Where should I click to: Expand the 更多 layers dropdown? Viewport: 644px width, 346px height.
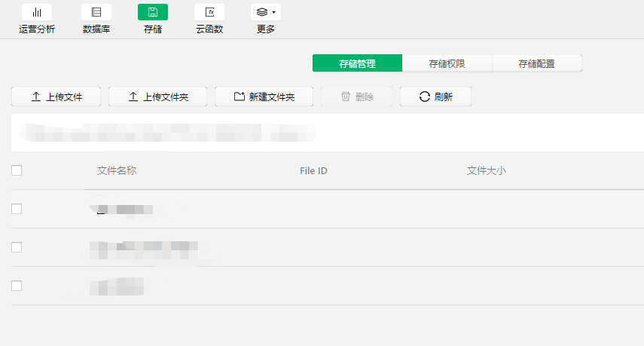click(266, 12)
